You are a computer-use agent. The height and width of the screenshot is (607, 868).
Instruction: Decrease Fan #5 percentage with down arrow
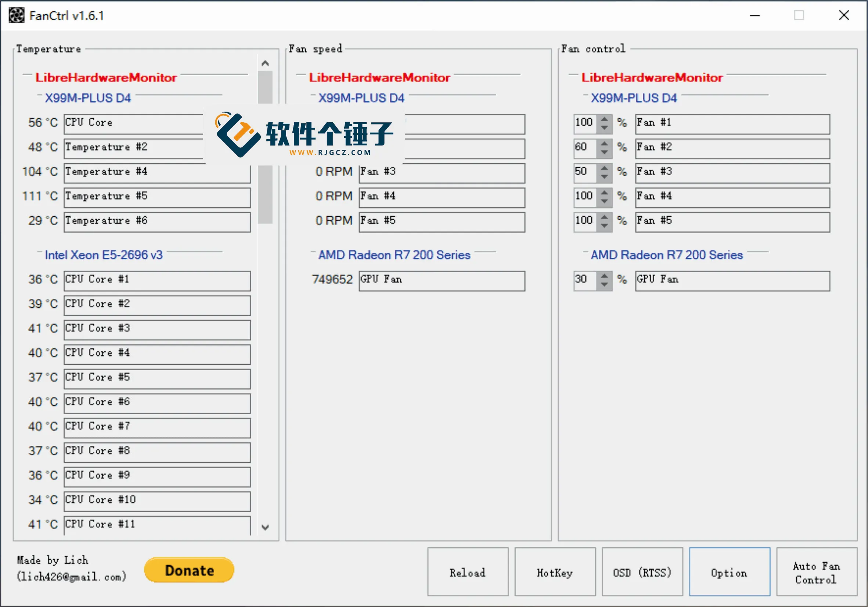tap(605, 227)
